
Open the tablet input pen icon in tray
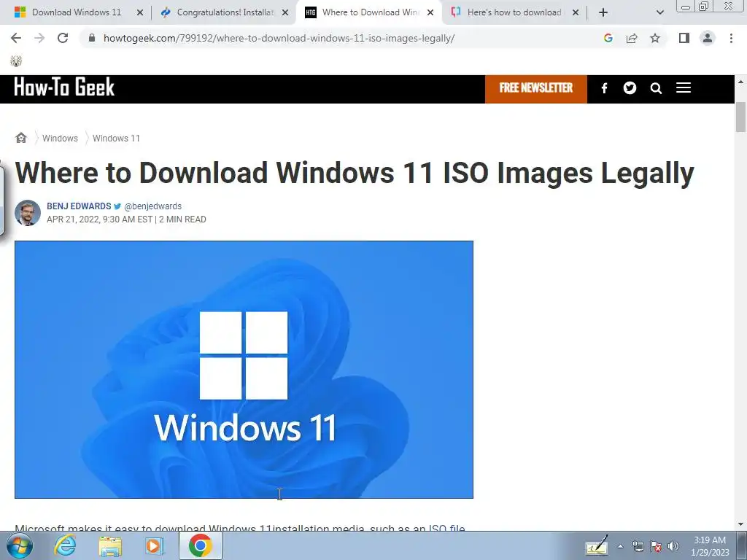click(x=597, y=545)
